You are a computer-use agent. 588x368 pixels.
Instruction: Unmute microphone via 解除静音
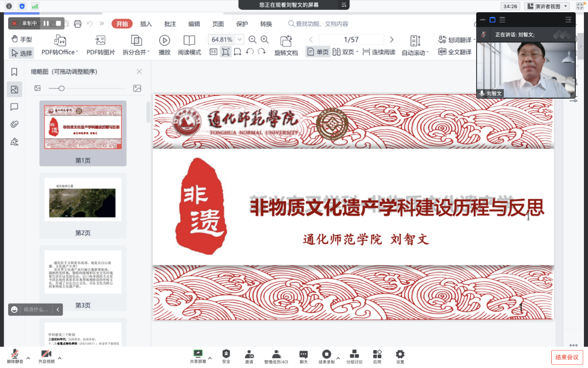point(15,356)
